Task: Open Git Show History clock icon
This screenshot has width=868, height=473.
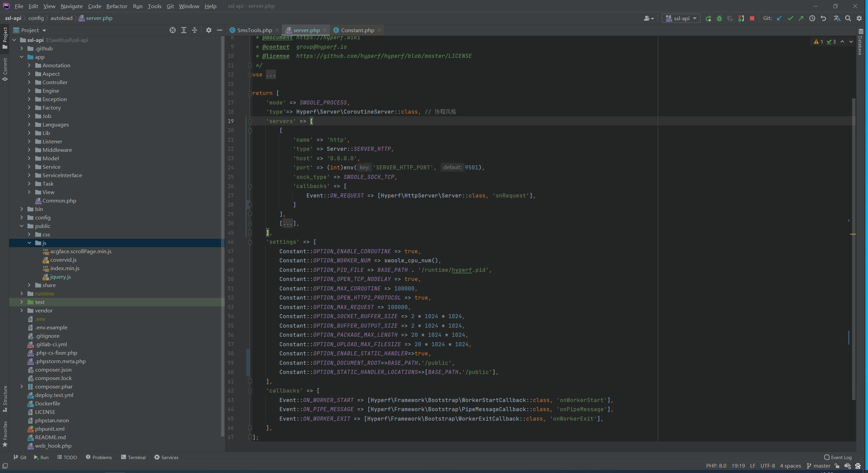Action: click(812, 18)
